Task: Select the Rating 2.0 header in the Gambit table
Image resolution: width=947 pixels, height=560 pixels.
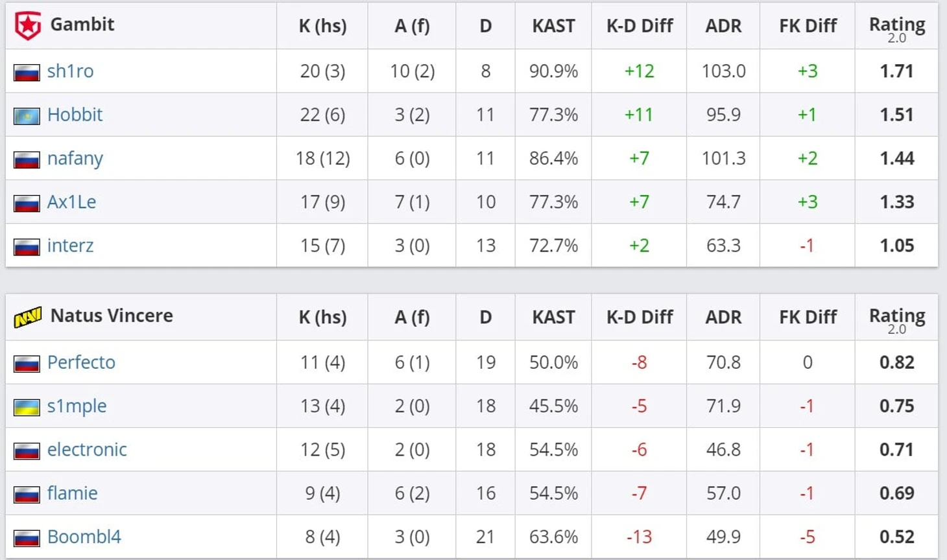Action: (897, 29)
